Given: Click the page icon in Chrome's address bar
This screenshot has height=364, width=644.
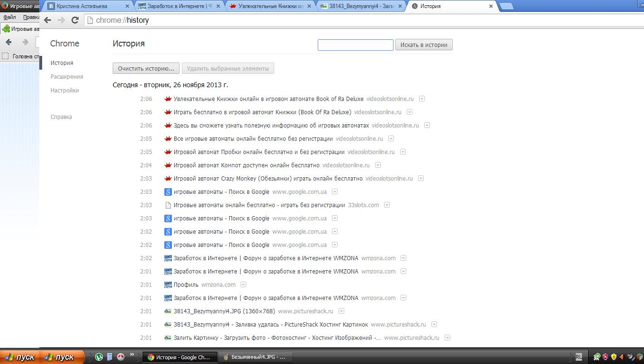Looking at the screenshot, I should (90, 20).
